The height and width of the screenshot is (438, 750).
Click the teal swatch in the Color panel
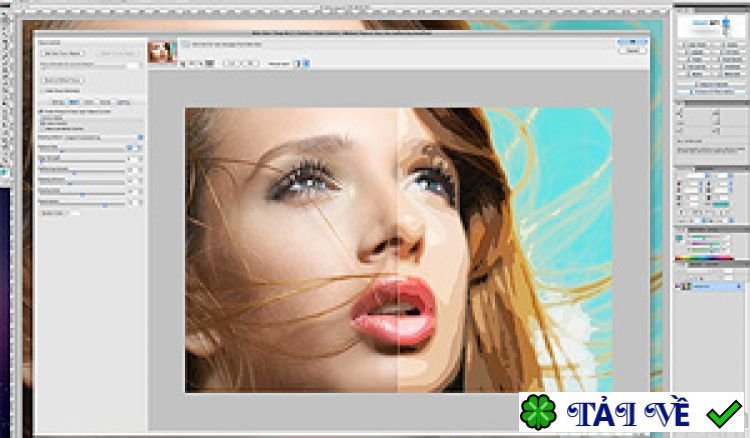(679, 238)
